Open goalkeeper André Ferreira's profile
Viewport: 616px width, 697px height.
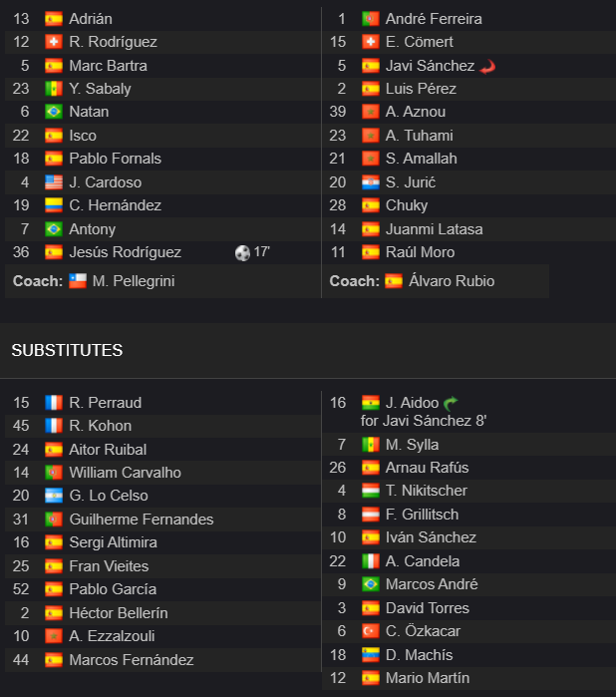434,19
